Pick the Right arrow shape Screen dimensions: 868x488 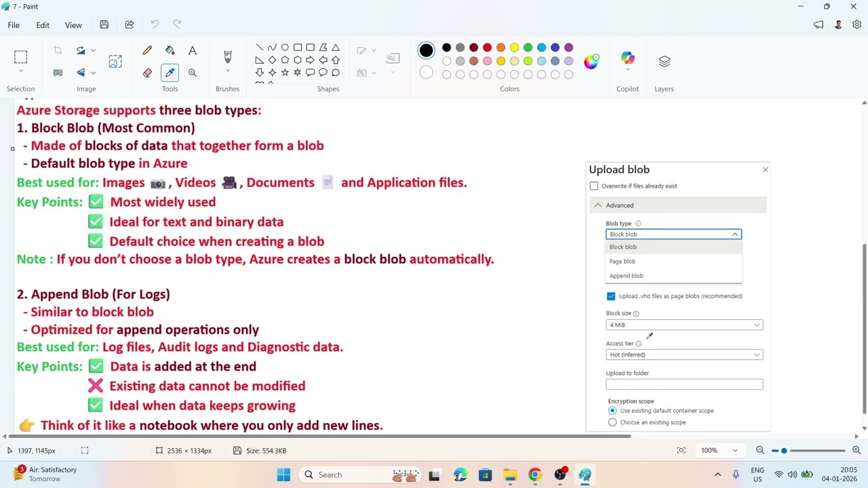tap(310, 60)
